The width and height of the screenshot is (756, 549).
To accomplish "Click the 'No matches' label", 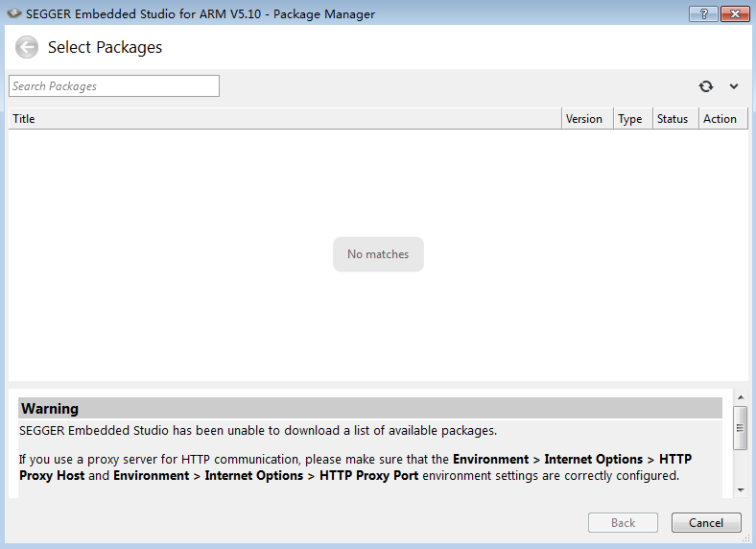I will pos(378,254).
